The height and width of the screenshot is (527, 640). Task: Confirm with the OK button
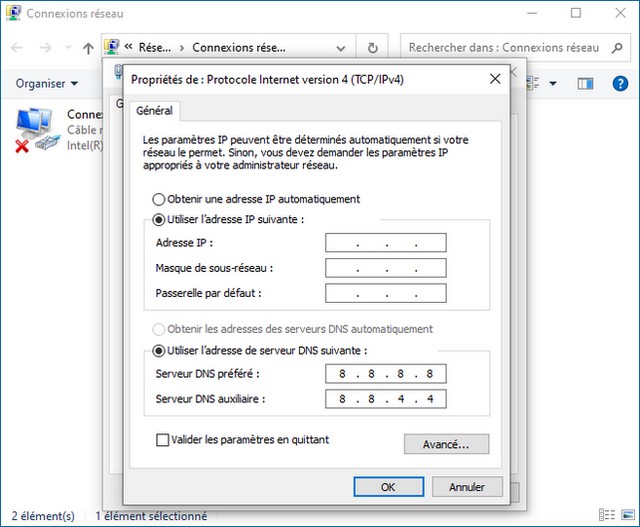389,487
